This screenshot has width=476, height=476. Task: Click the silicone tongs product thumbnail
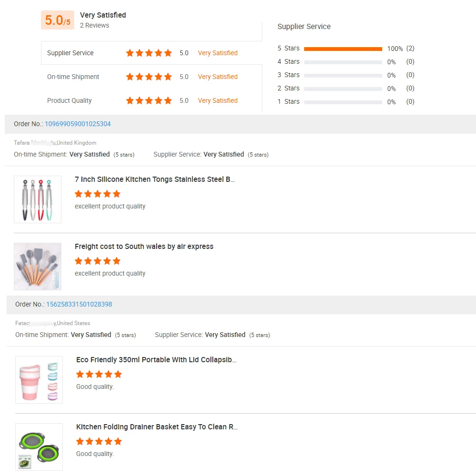tap(38, 199)
